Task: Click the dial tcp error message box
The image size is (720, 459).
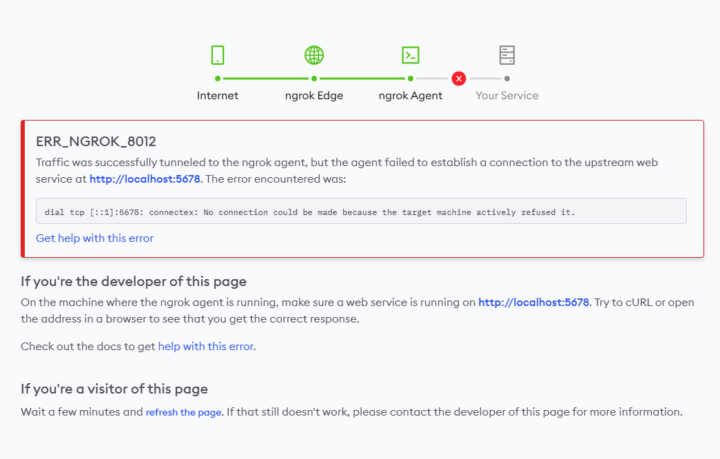Action: 361,211
